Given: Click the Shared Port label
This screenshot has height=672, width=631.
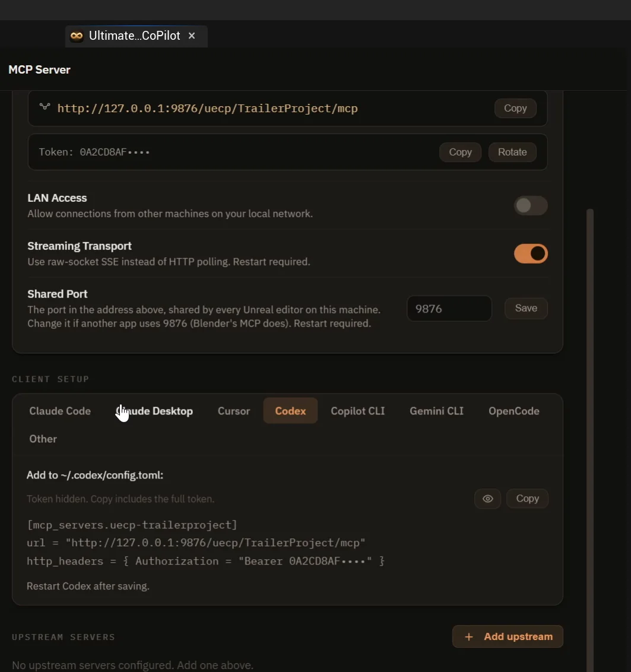Looking at the screenshot, I should point(58,294).
